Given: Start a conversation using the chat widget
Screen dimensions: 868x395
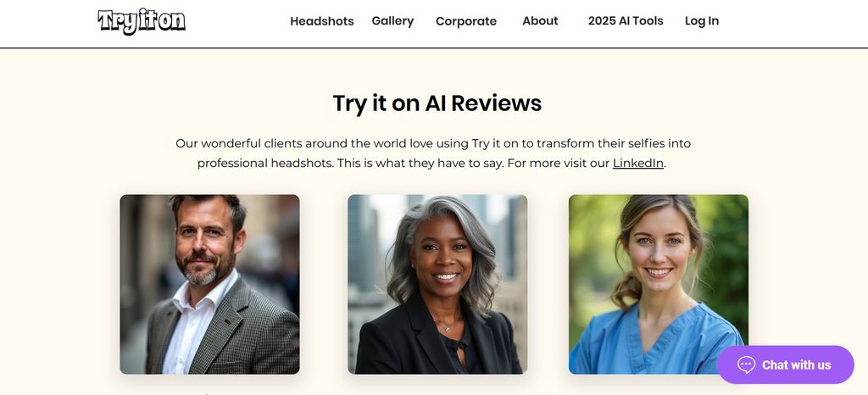Looking at the screenshot, I should pos(786,364).
